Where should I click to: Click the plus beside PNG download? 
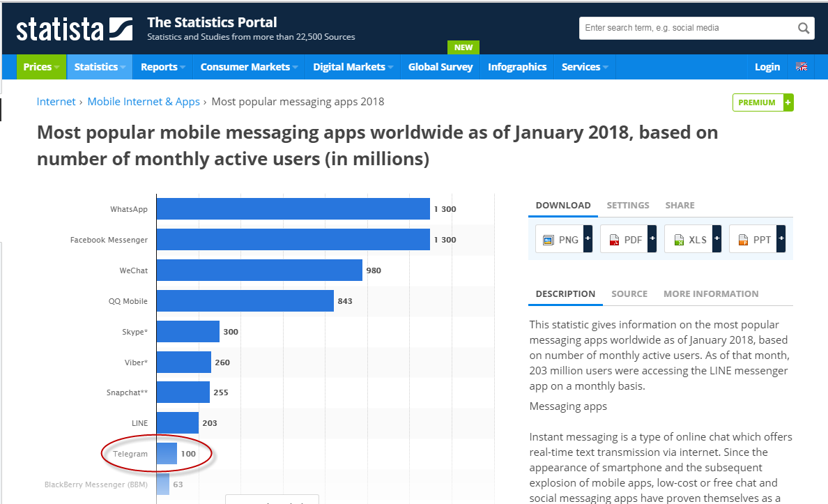coord(588,239)
